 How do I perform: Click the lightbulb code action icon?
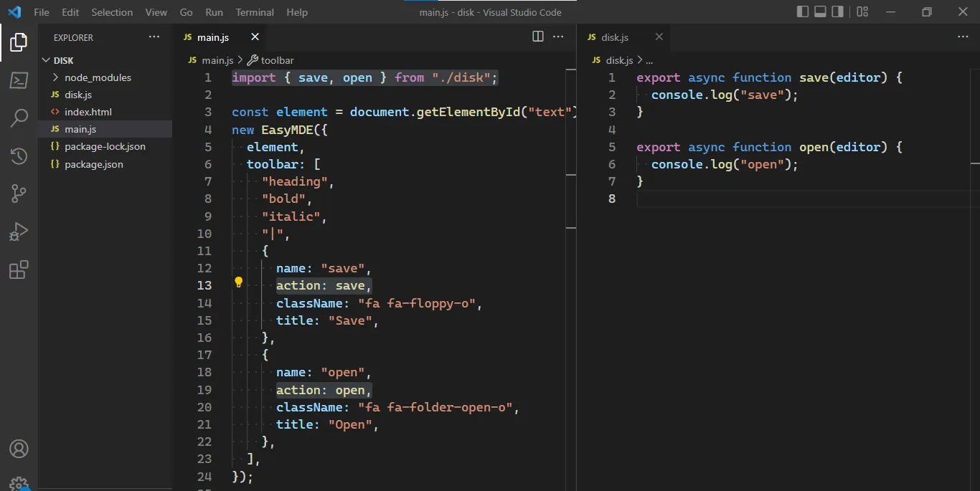(239, 282)
